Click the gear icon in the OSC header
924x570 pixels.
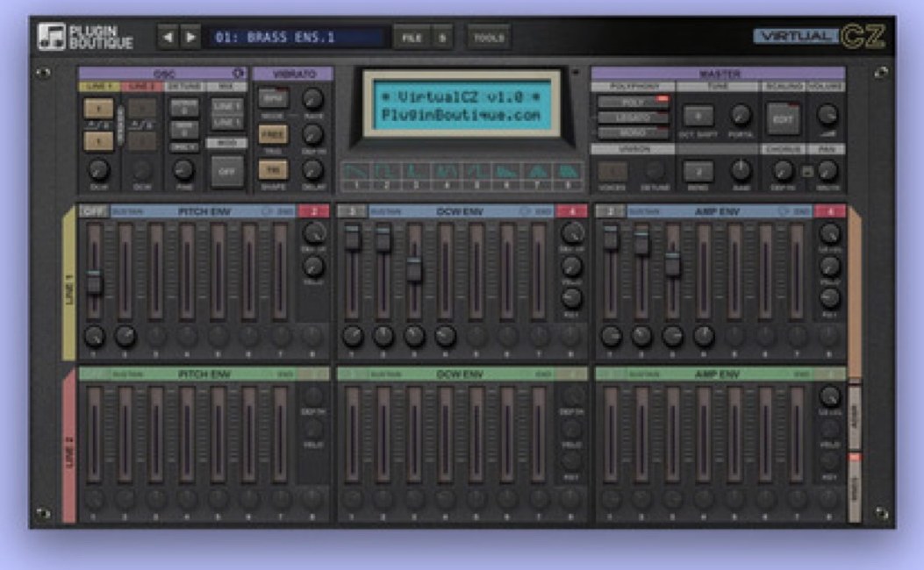click(x=238, y=73)
